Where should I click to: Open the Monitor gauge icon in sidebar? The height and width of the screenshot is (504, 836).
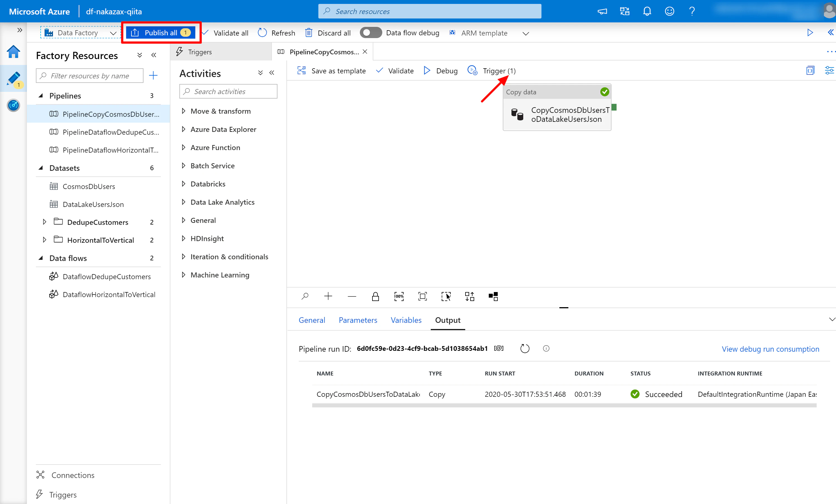coord(13,105)
